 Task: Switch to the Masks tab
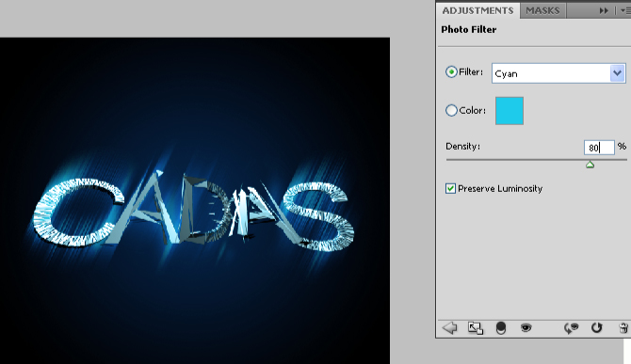(542, 11)
